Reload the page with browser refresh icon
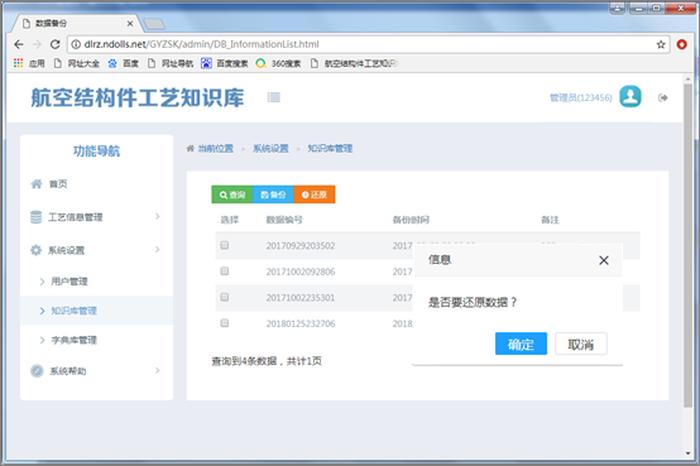 tap(57, 44)
